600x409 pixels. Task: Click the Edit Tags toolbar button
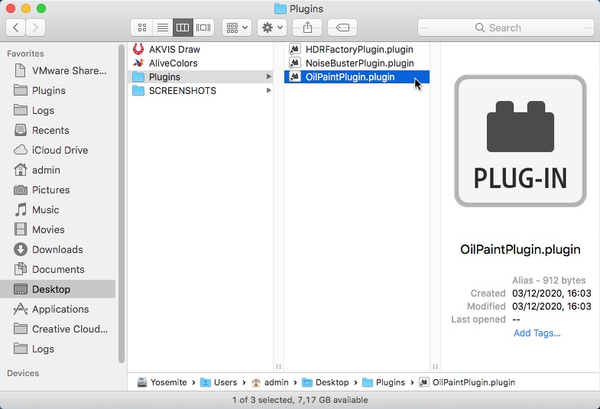(342, 28)
